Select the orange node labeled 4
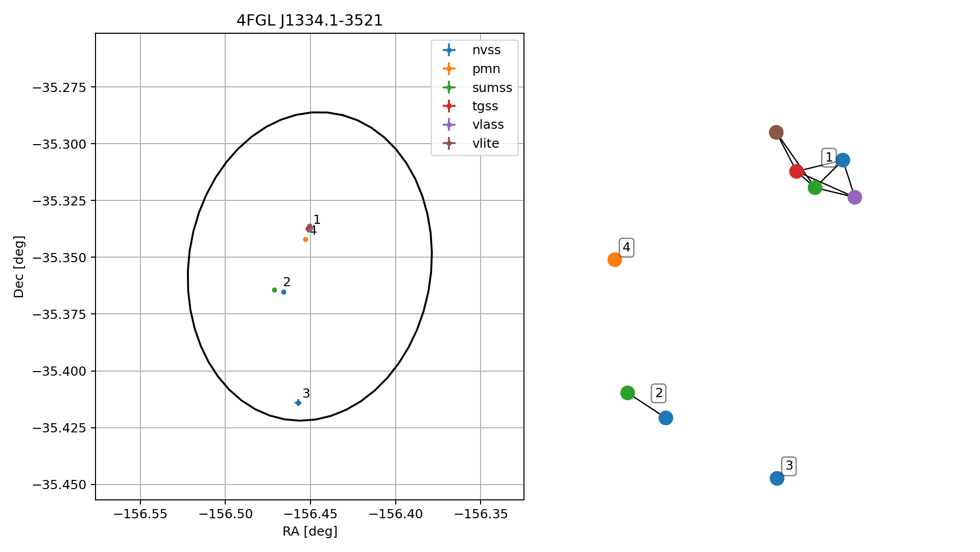980x552 pixels. 615,260
